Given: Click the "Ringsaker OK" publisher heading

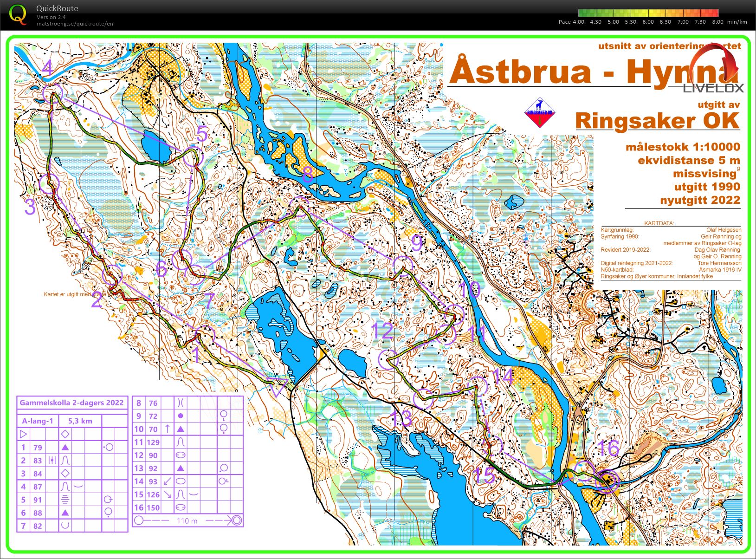Looking at the screenshot, I should 657,121.
